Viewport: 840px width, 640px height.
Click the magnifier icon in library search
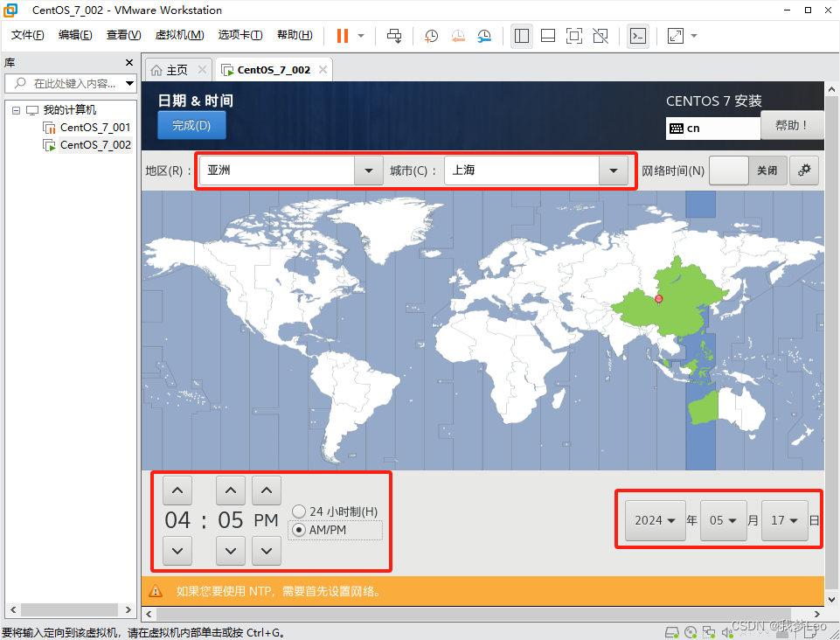coord(20,83)
